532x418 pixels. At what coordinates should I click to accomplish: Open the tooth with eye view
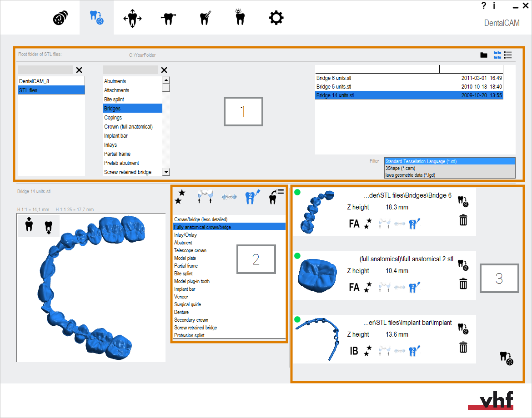click(240, 17)
